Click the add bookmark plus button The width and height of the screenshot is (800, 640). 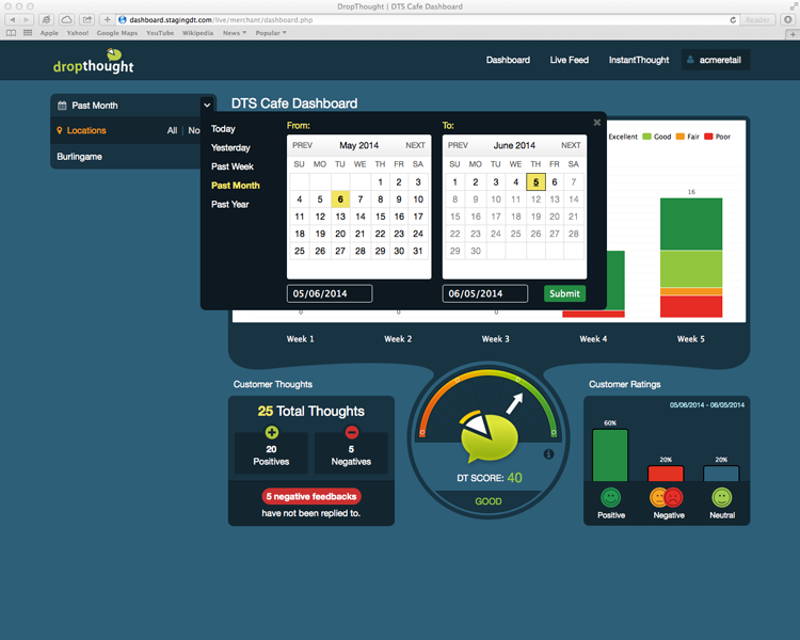(x=107, y=20)
